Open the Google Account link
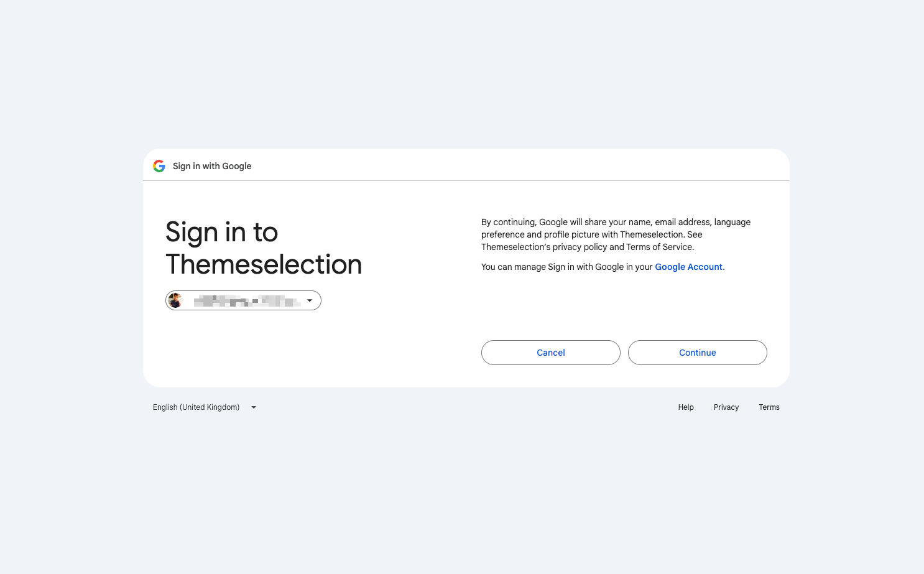The height and width of the screenshot is (574, 924). [688, 267]
